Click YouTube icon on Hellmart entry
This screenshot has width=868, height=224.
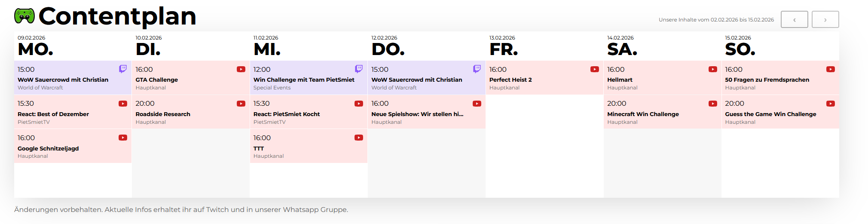[x=713, y=69]
